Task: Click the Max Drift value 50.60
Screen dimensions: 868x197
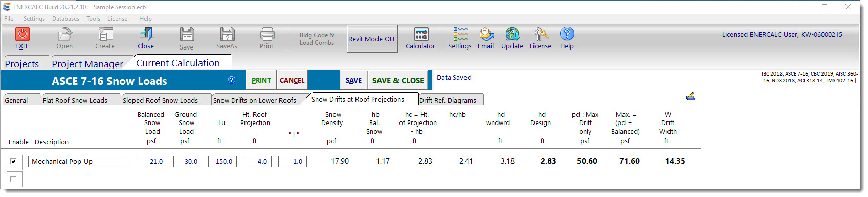Action: [587, 161]
